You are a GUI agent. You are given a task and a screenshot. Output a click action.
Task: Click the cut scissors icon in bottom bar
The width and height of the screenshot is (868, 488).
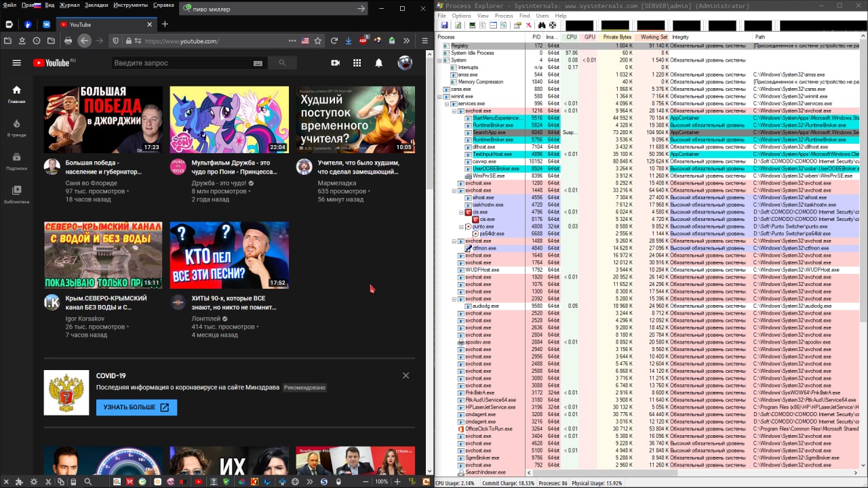click(49, 481)
